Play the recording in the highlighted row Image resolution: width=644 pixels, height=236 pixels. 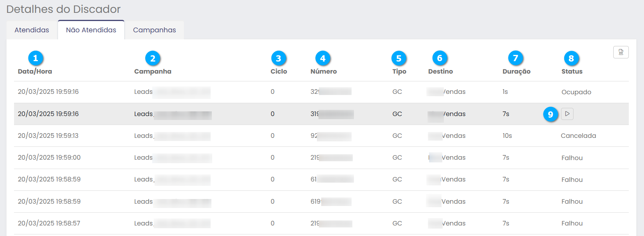pos(567,114)
